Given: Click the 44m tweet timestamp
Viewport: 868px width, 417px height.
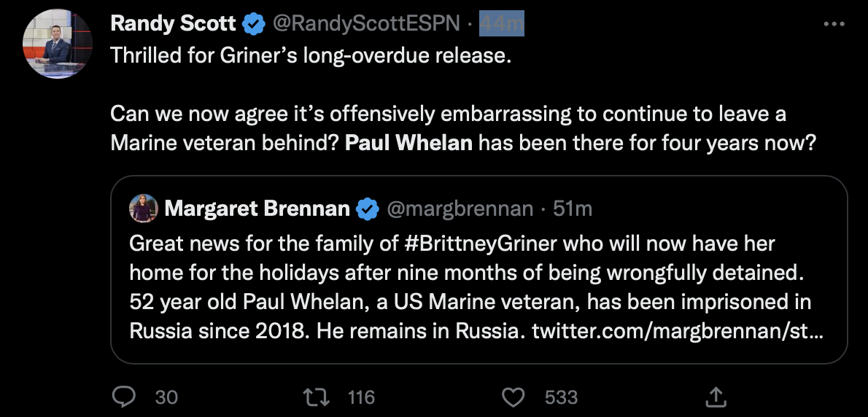Looking at the screenshot, I should click(502, 24).
